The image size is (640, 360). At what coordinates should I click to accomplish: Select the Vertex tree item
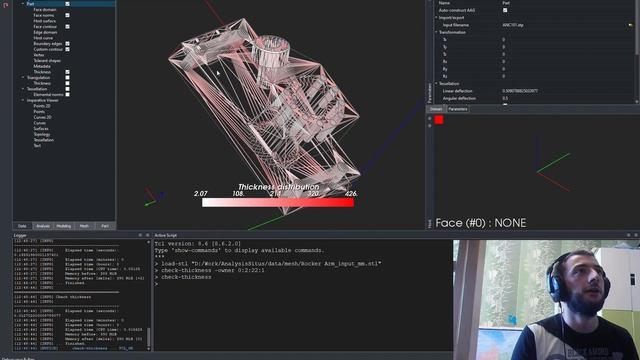click(39, 55)
